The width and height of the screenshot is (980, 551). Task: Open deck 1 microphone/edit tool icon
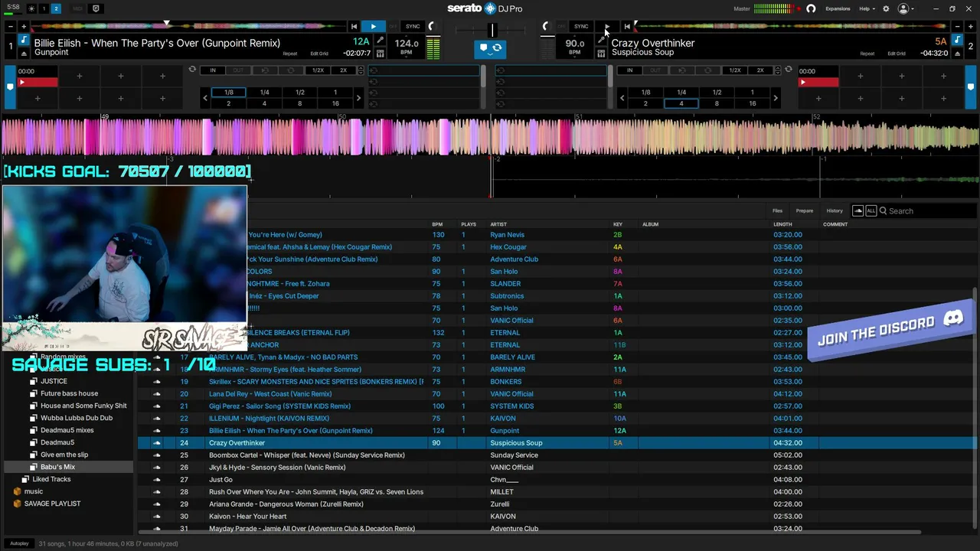(380, 41)
